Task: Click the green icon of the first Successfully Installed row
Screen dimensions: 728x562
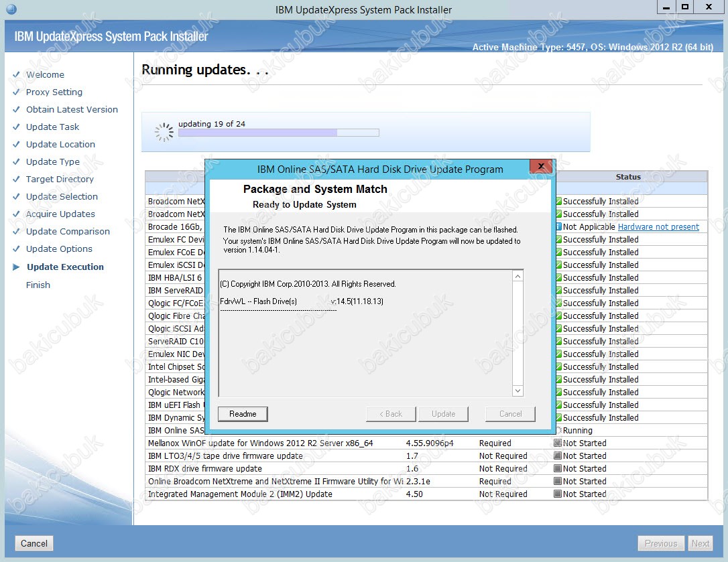Action: point(558,202)
